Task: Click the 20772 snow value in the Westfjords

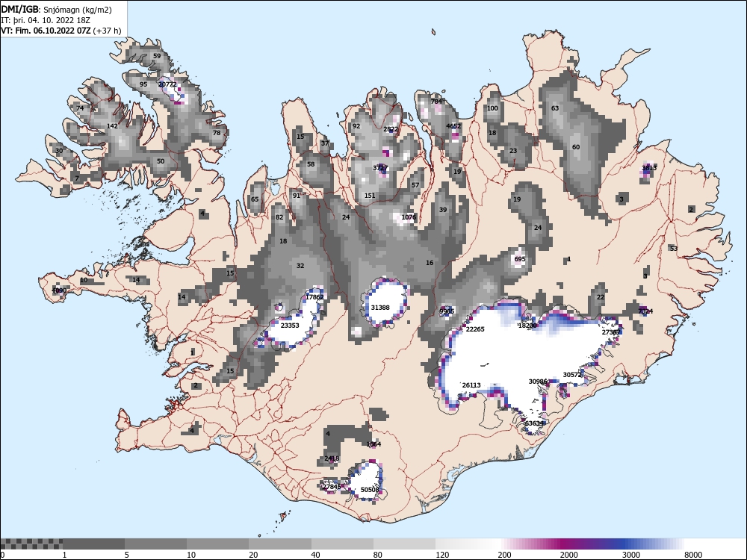Action: [x=167, y=84]
